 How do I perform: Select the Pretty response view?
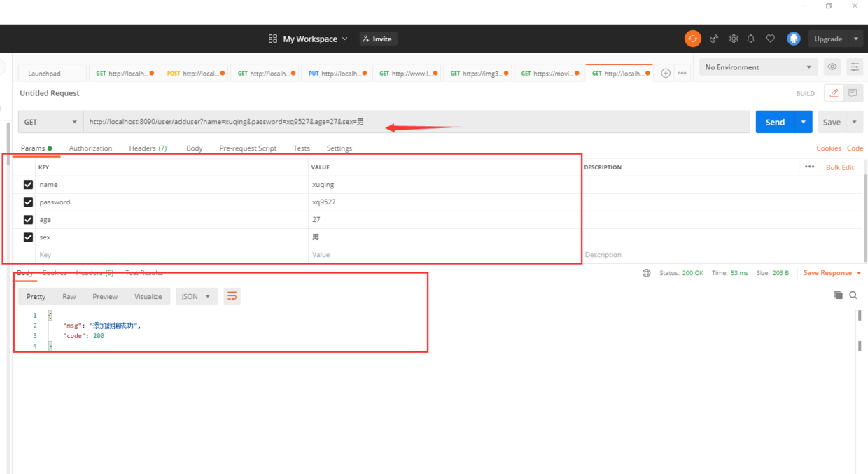pos(36,296)
